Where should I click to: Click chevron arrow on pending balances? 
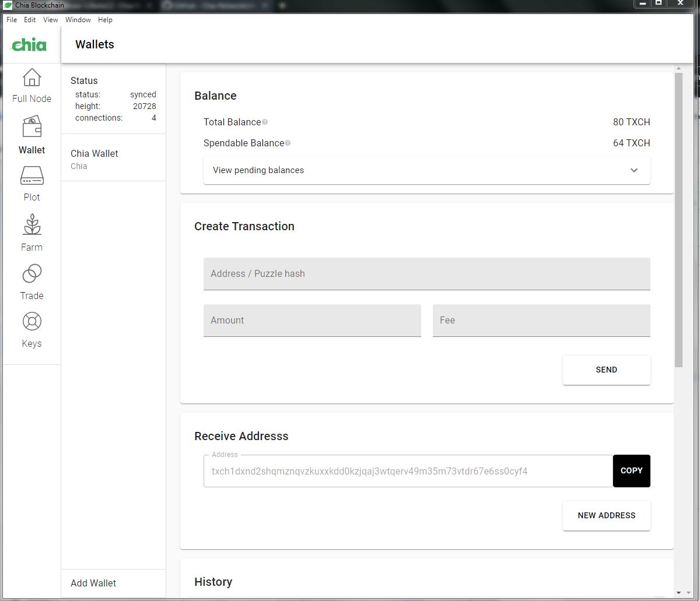(634, 170)
